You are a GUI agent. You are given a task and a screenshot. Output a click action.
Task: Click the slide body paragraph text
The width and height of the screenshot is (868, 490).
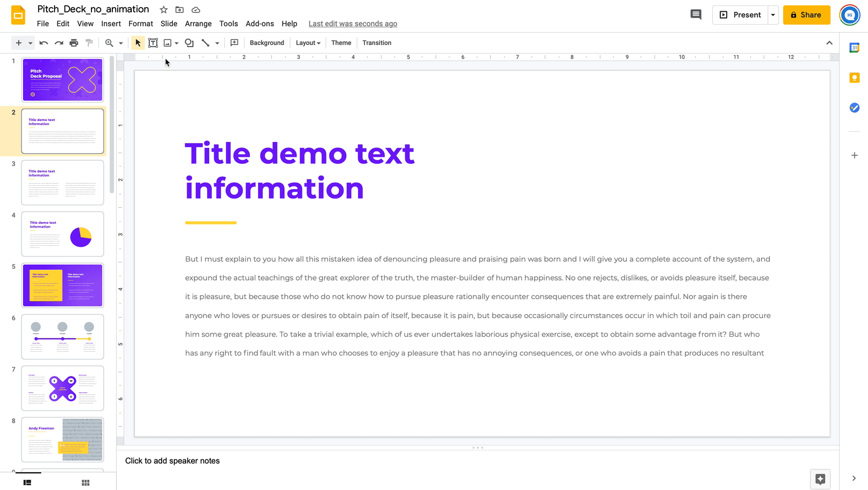pyautogui.click(x=478, y=306)
